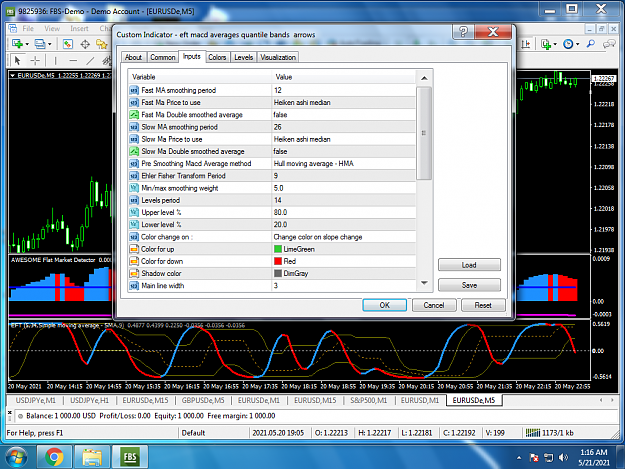Image resolution: width=625 pixels, height=469 pixels.
Task: Click the inputs list scroll up arrow
Action: click(x=424, y=78)
